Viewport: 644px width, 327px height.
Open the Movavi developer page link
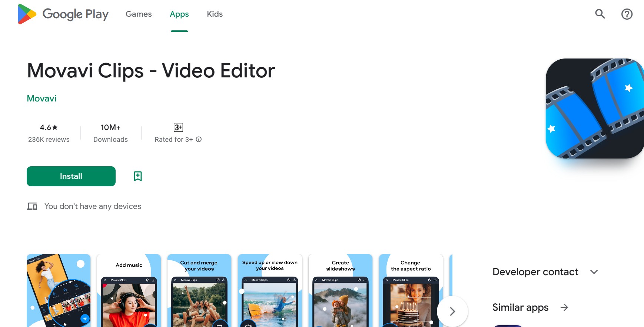42,99
